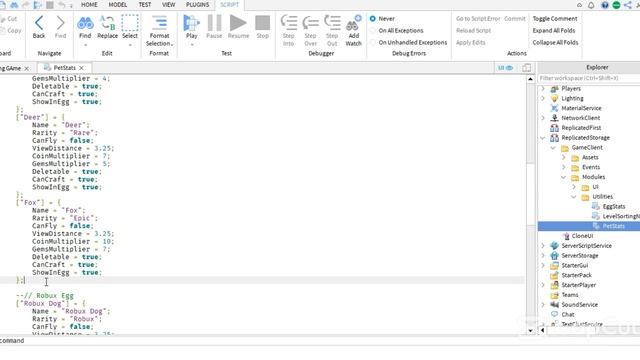Image resolution: width=640 pixels, height=360 pixels.
Task: Select On All Exceptions option
Action: tap(373, 31)
